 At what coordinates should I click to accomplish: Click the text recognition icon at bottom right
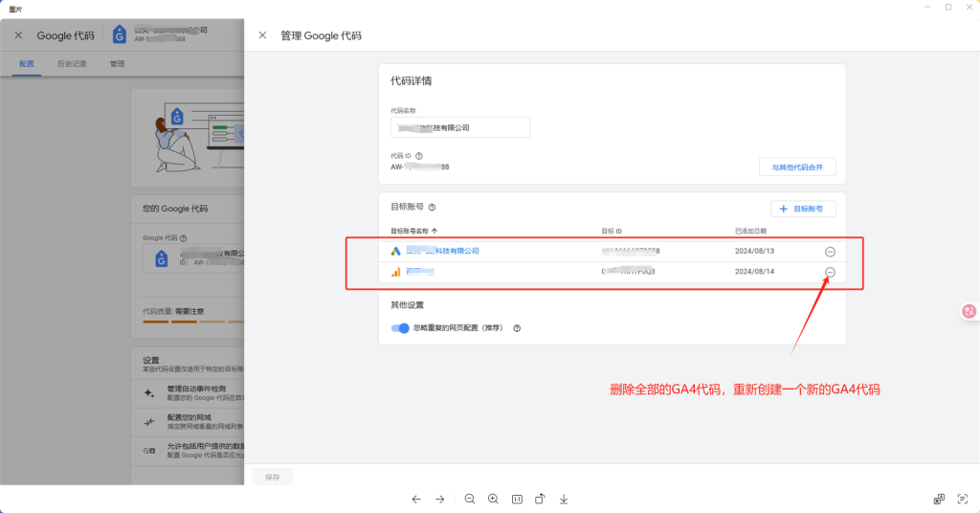(963, 499)
